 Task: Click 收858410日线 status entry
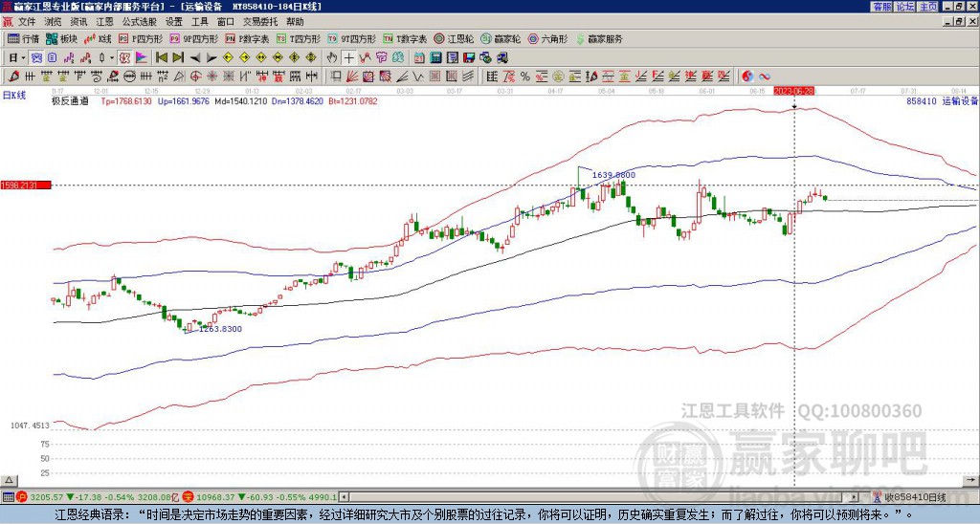(x=914, y=497)
